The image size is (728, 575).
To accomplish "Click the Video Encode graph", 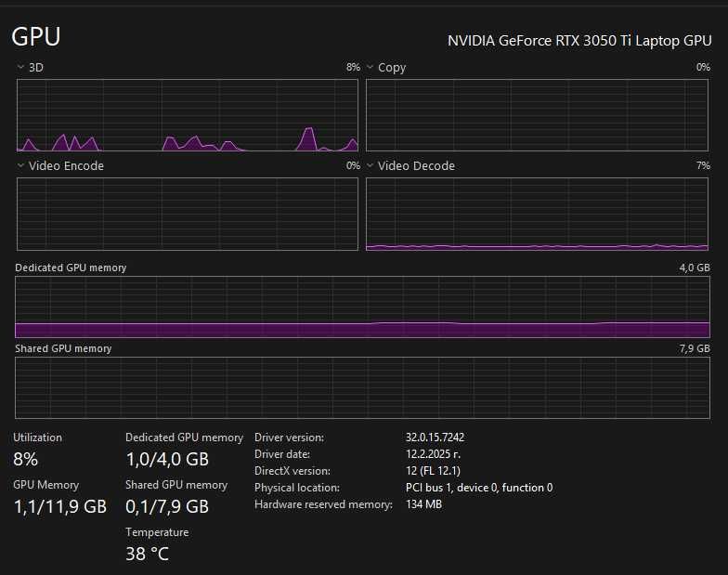I will (x=188, y=214).
